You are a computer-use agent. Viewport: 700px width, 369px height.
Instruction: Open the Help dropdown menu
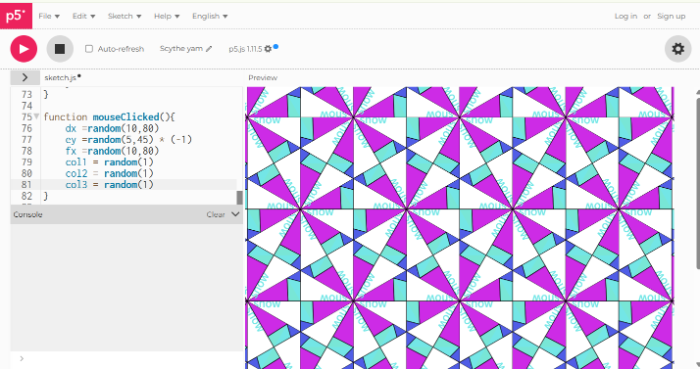point(167,16)
